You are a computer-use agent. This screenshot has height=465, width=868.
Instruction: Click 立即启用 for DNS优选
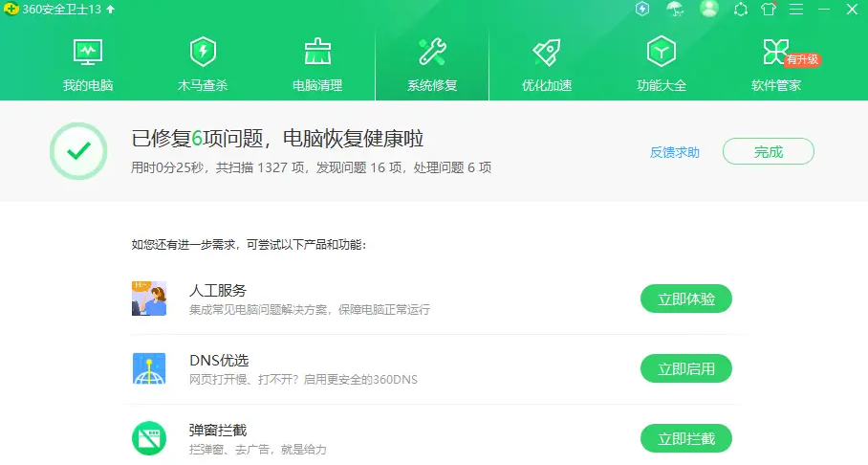pos(686,368)
